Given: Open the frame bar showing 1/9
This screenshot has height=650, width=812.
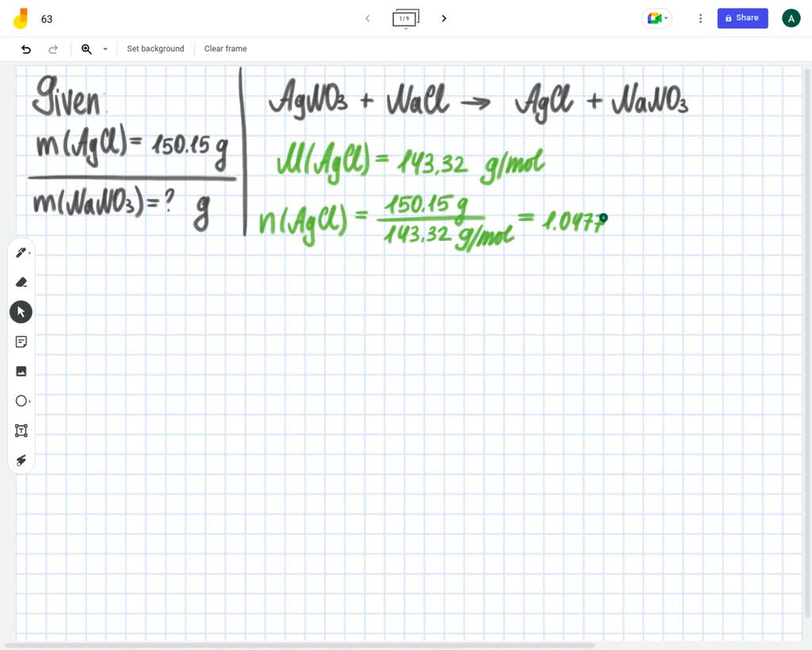Looking at the screenshot, I should [x=406, y=18].
